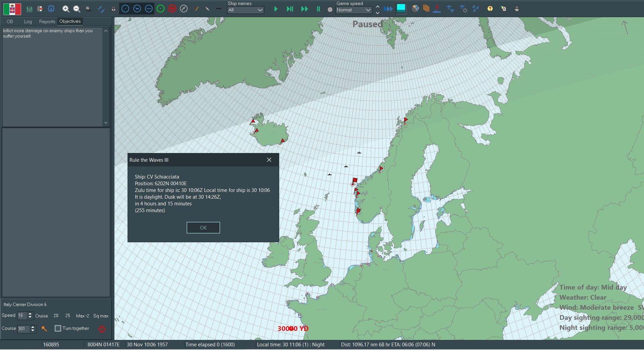Viewport: 644px width, 350px height.
Task: Click the orange course arrow icon
Action: pos(44,329)
